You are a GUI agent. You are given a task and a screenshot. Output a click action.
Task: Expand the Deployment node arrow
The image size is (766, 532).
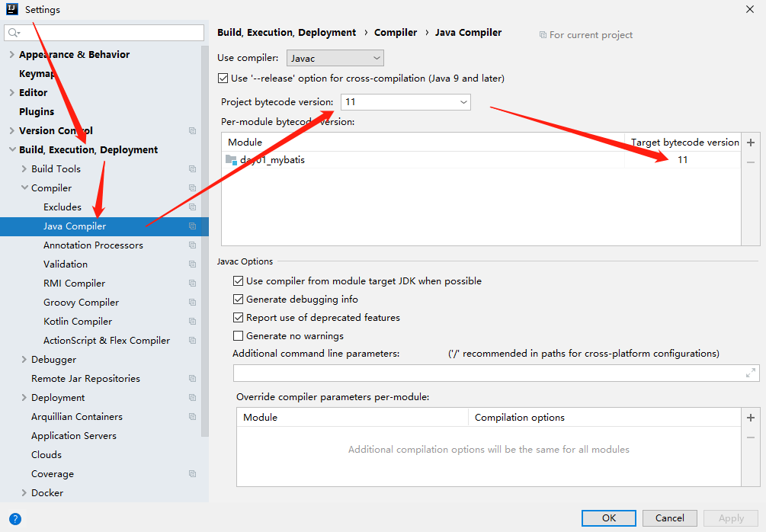(x=24, y=398)
